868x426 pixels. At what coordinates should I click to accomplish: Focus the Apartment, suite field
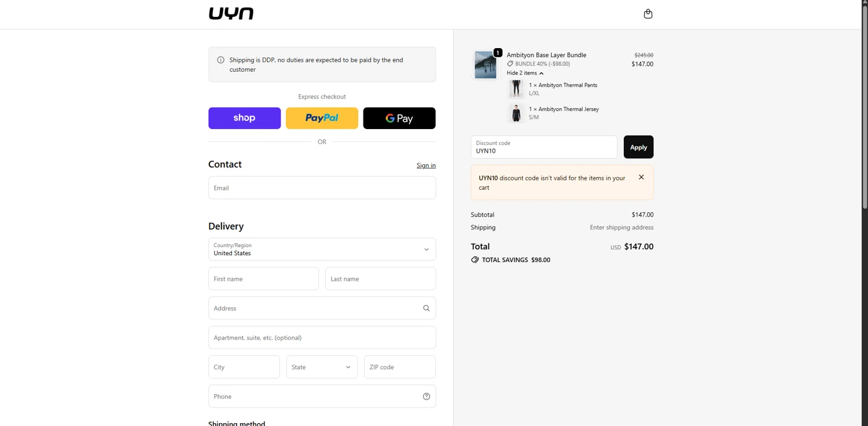[x=322, y=337]
